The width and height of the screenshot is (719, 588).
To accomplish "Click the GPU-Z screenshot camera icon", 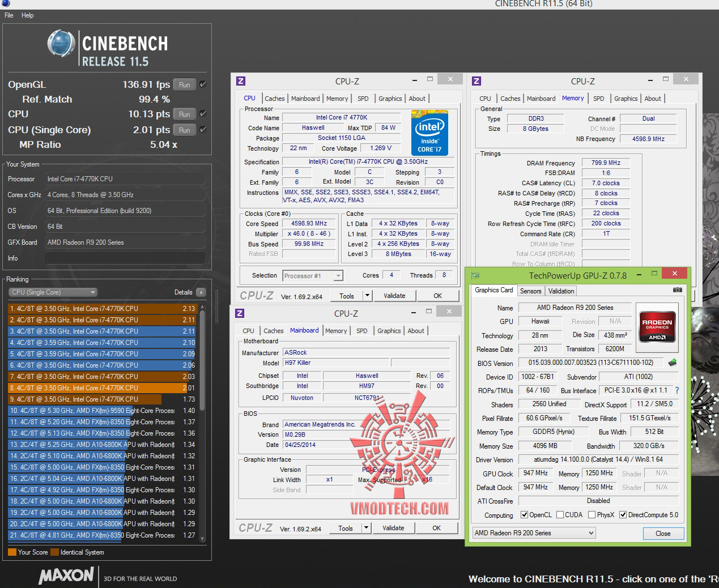I will [x=677, y=290].
